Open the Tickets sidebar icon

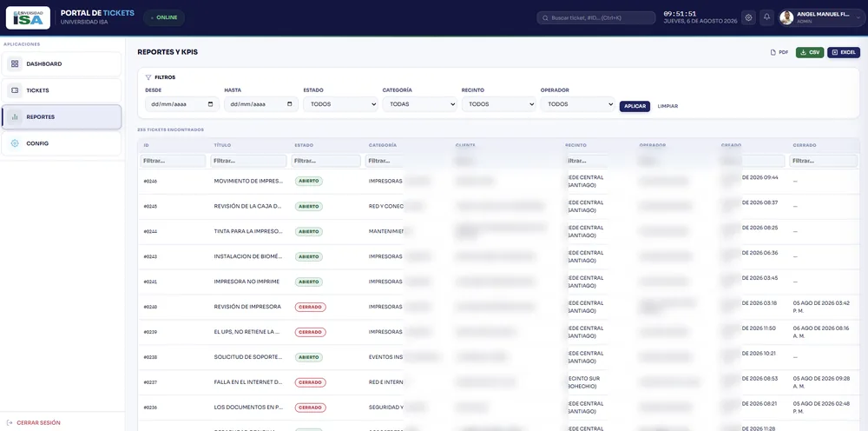point(15,90)
